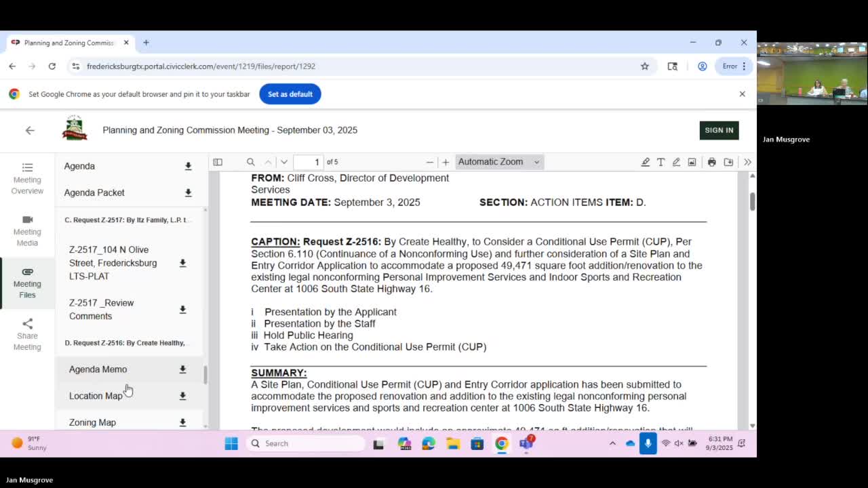This screenshot has height=488, width=868.
Task: Open the Find in document search
Action: pos(250,162)
